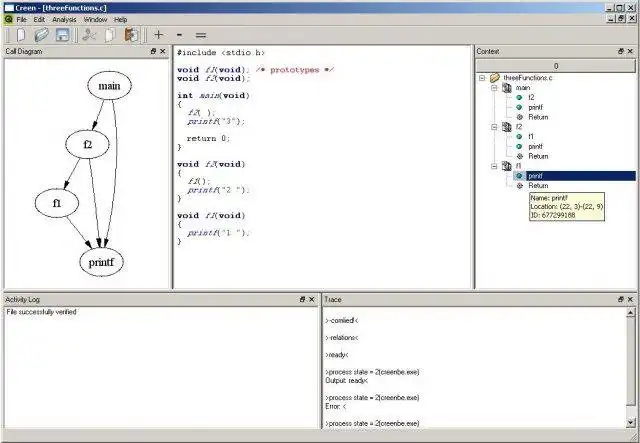Click the '>-relations<' line in Trace
The width and height of the screenshot is (640, 443).
tap(342, 338)
